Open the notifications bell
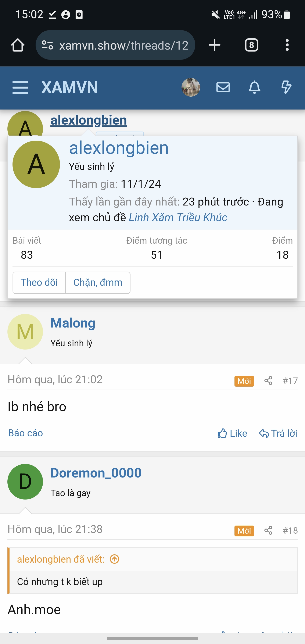This screenshot has width=305, height=644. (x=254, y=87)
